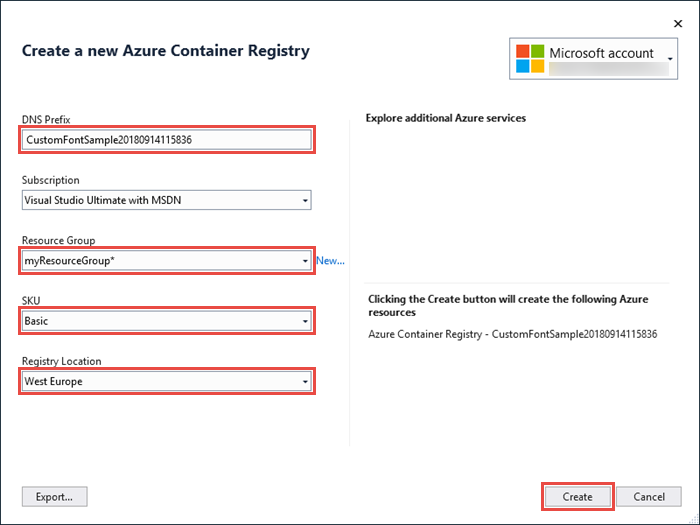
Task: Open the New... resource group link
Action: tap(330, 261)
